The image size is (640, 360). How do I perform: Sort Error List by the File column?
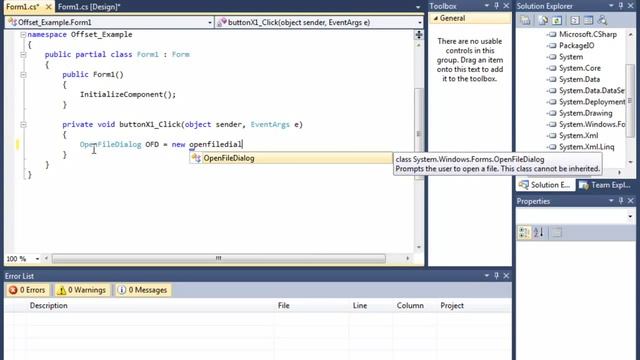tap(284, 306)
